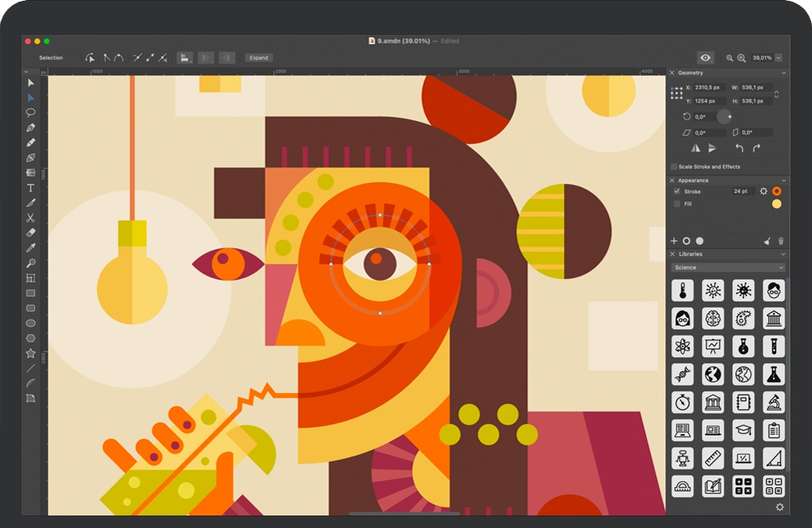This screenshot has width=812, height=528.
Task: Open the Science library category dropdown
Action: 728,267
